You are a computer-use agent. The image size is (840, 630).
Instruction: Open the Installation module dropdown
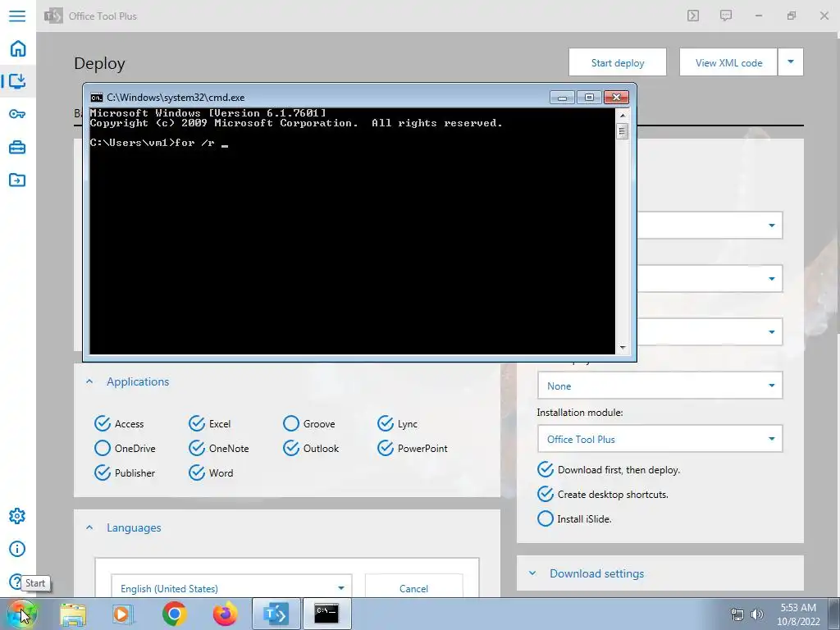coord(660,439)
